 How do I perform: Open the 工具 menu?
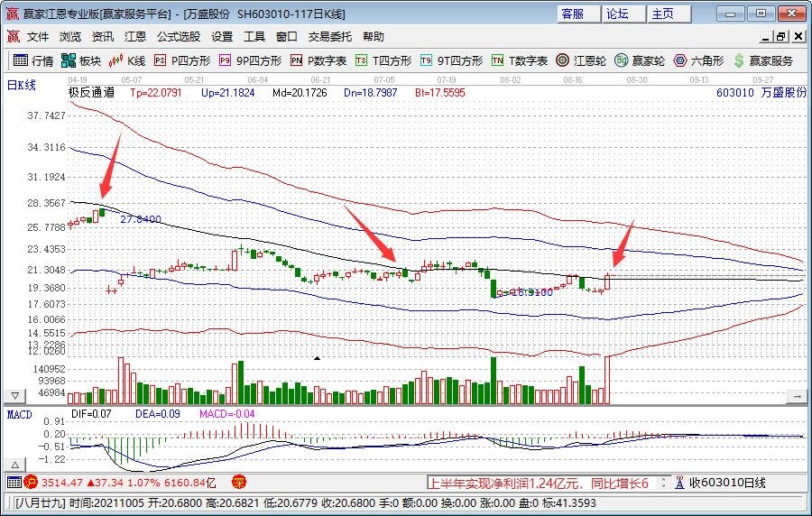coord(254,37)
